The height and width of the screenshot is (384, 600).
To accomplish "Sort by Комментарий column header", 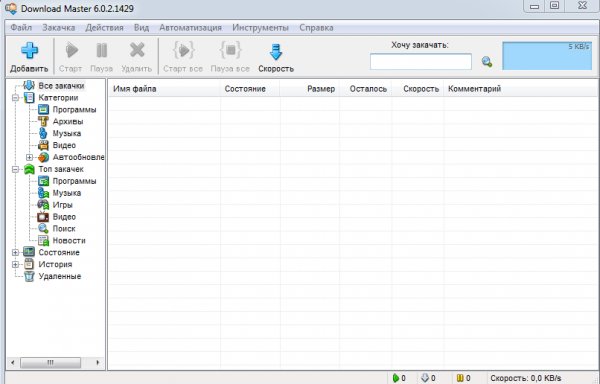I will (521, 89).
